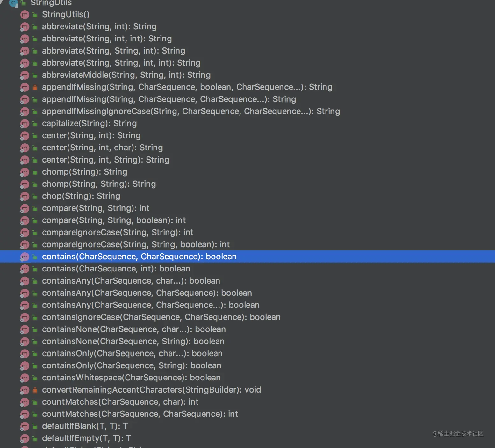495x448 pixels.
Task: Select containsAny(CharSequence, CharSequence...) varargs method
Action: click(x=151, y=305)
